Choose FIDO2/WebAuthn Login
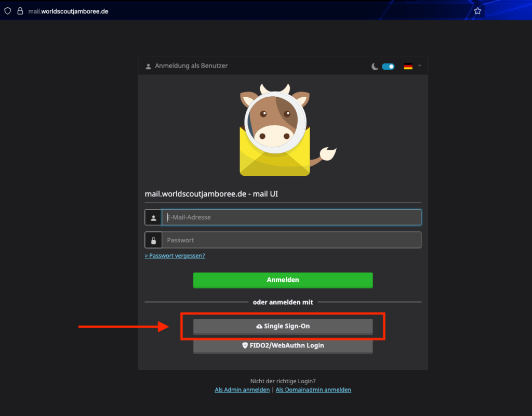Viewport: 532px width, 416px height. [283, 345]
